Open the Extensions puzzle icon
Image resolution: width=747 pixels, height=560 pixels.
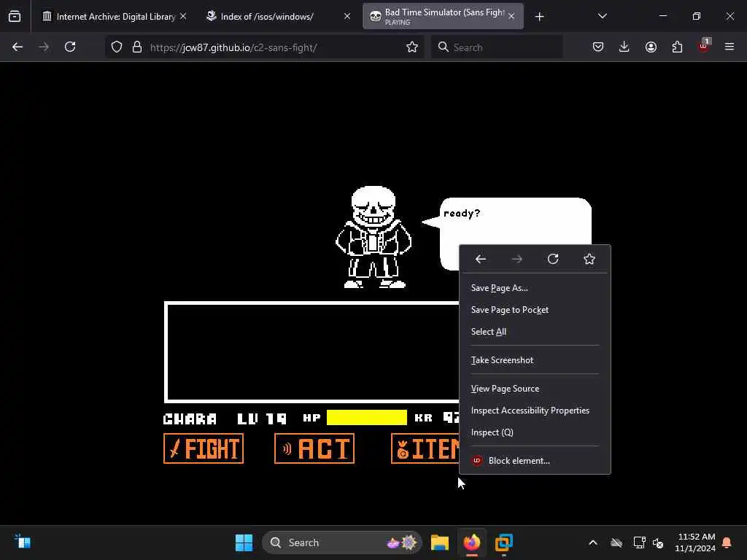coord(677,47)
